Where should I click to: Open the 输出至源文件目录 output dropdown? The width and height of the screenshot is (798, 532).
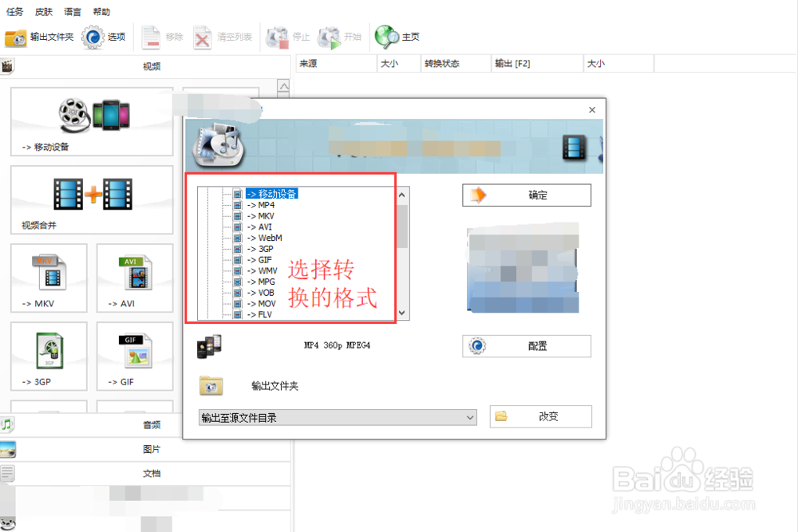point(337,417)
